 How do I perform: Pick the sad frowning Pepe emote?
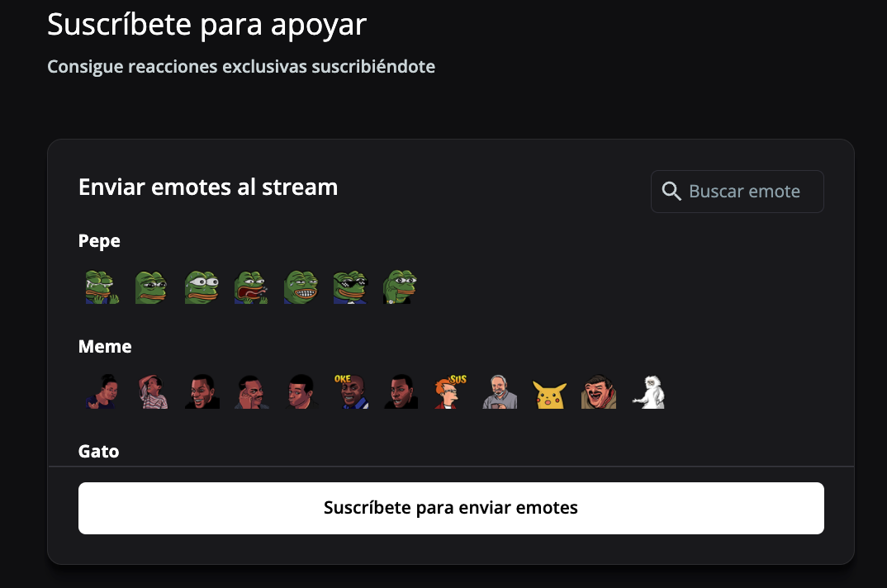click(x=152, y=287)
